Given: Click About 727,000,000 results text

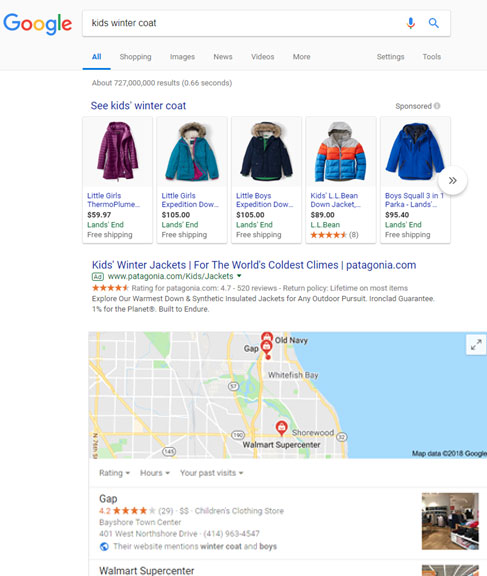Looking at the screenshot, I should [162, 83].
